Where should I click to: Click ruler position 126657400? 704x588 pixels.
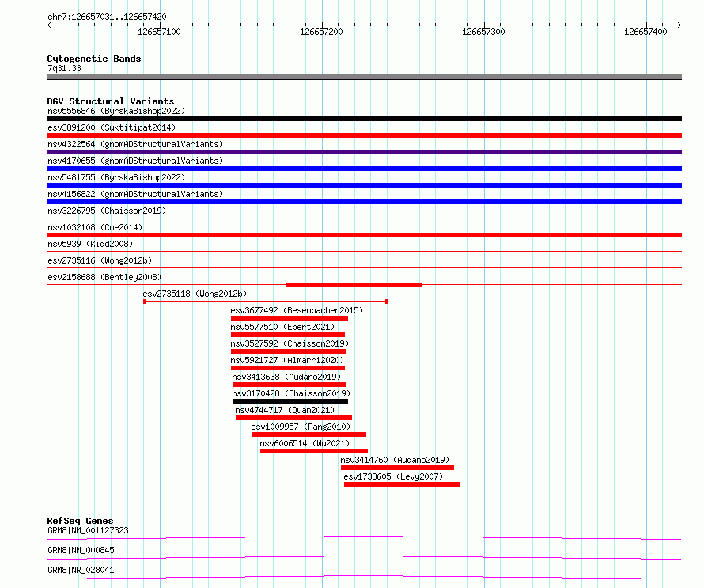(645, 32)
